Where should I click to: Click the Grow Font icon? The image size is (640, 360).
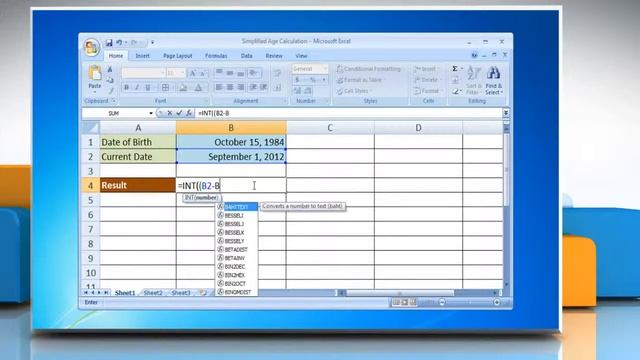[193, 73]
